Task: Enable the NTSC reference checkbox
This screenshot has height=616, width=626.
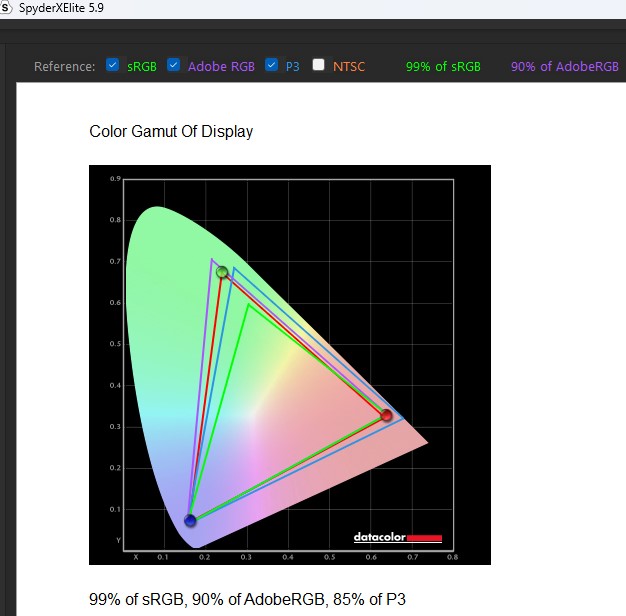Action: (x=318, y=66)
